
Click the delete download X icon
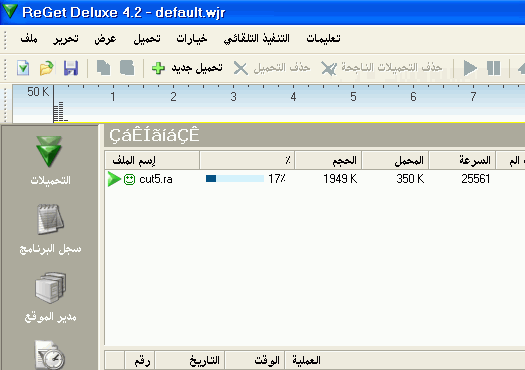coord(240,68)
